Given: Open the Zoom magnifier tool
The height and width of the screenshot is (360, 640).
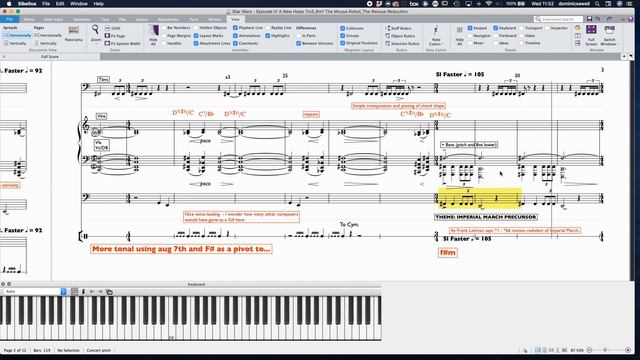Looking at the screenshot, I should click(x=96, y=33).
